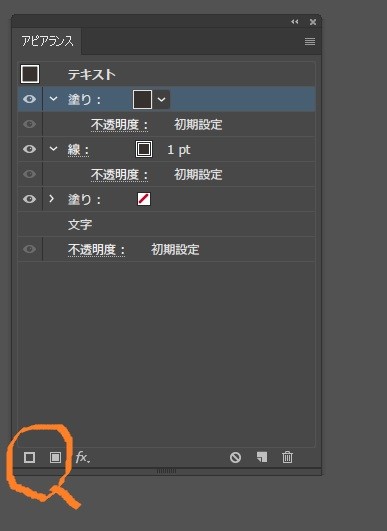
Task: Open the 線 stroke options link
Action: 78,150
